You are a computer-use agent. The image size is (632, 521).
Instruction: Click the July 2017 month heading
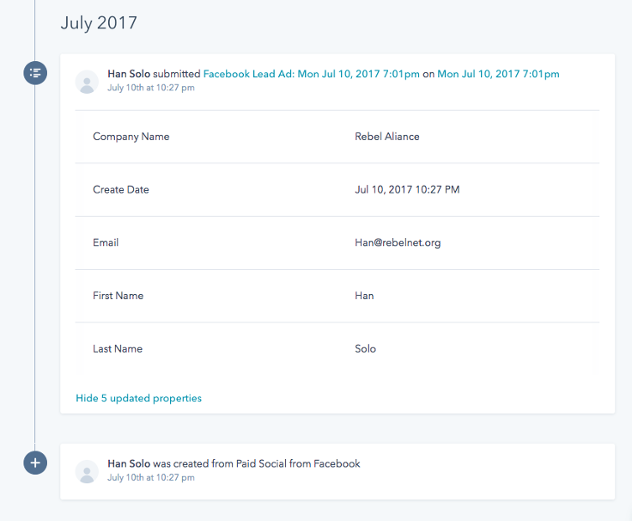click(99, 23)
